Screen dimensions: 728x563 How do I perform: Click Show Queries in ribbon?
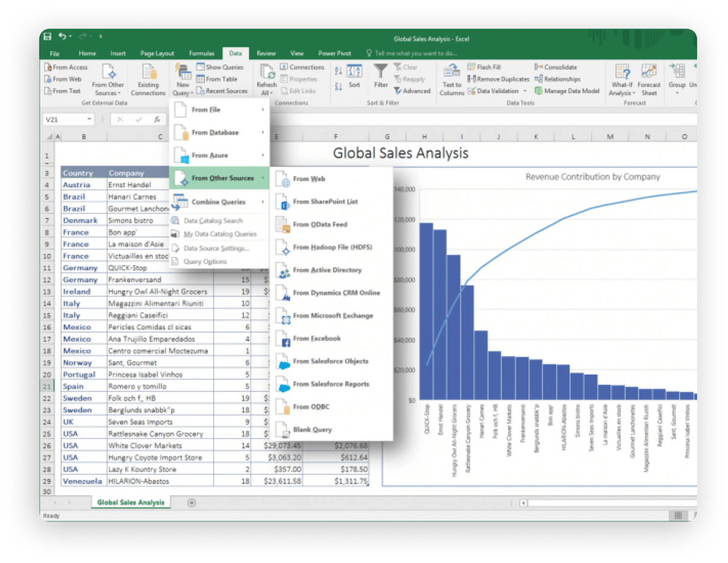coord(220,67)
